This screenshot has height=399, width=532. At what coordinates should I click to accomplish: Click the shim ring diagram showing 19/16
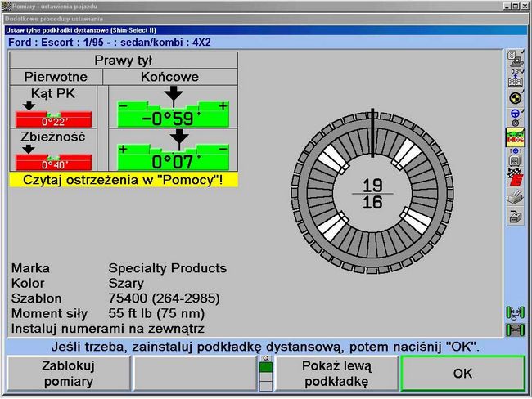(372, 193)
